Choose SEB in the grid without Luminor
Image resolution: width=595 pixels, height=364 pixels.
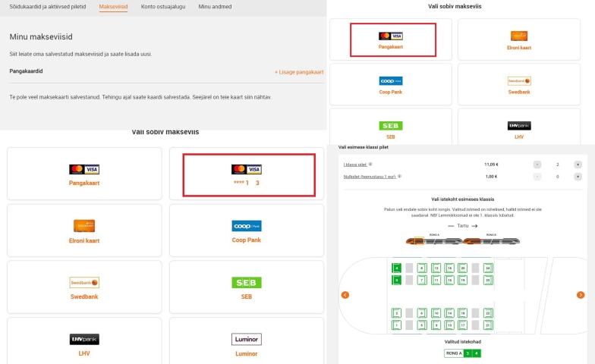tap(391, 127)
